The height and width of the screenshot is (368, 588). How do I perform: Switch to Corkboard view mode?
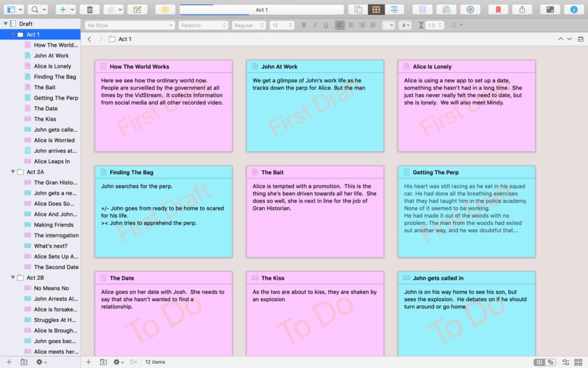[376, 10]
